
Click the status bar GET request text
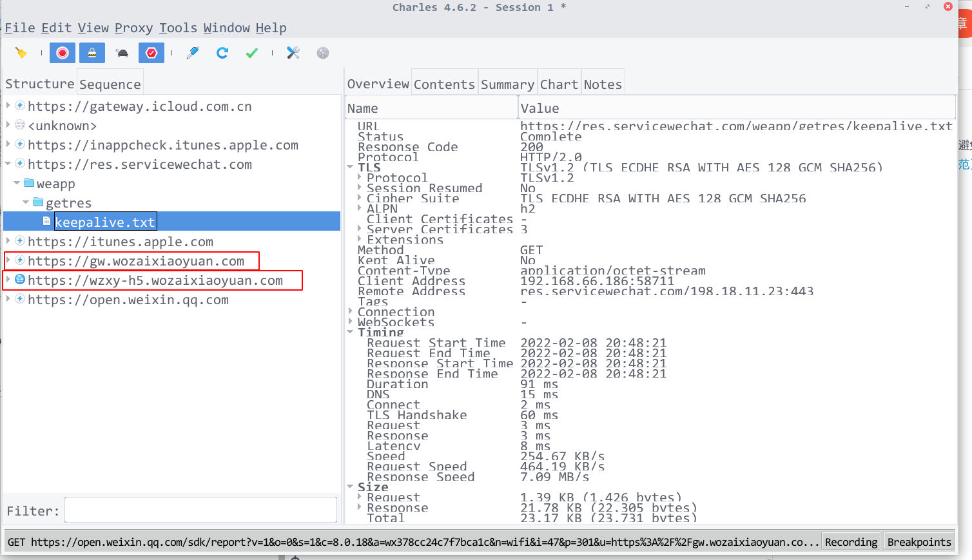point(413,542)
